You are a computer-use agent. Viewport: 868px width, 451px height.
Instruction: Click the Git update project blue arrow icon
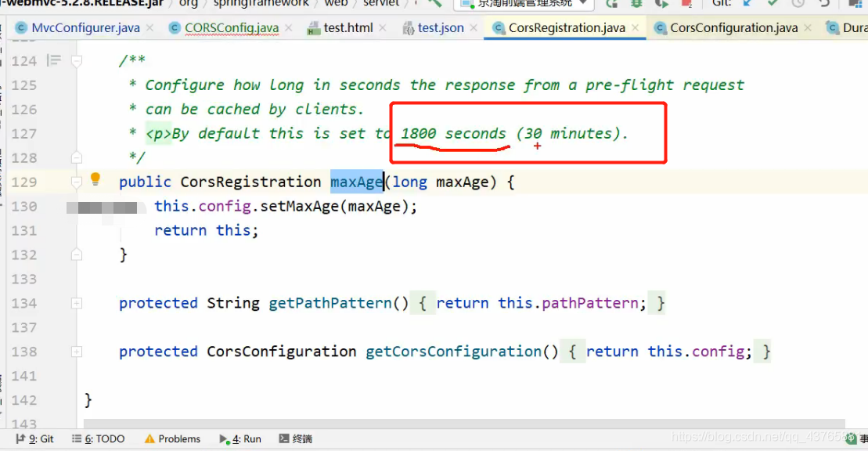pos(747,3)
